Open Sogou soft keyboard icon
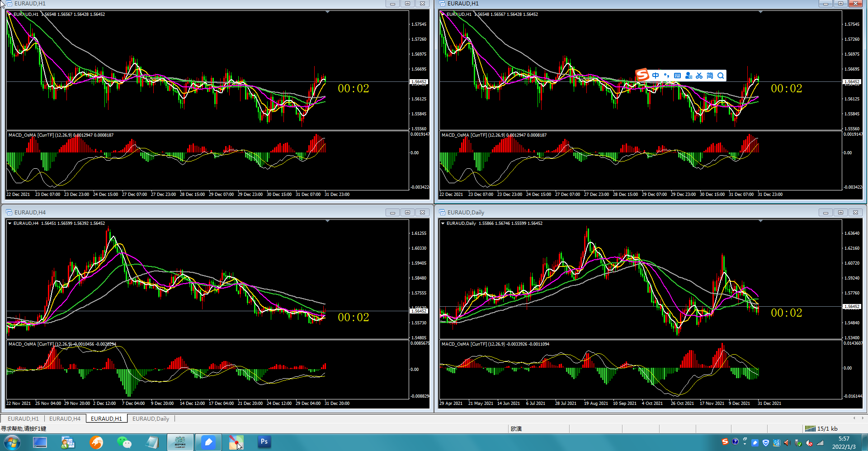Screen dimensions: 868x451 tap(677, 76)
